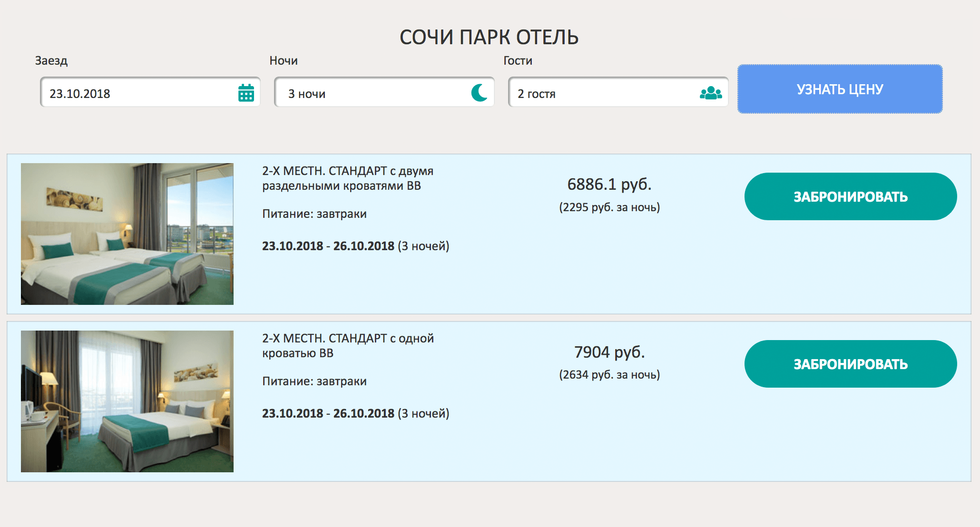980x527 pixels.
Task: Click the price 6886.1 руб.
Action: [x=609, y=184]
